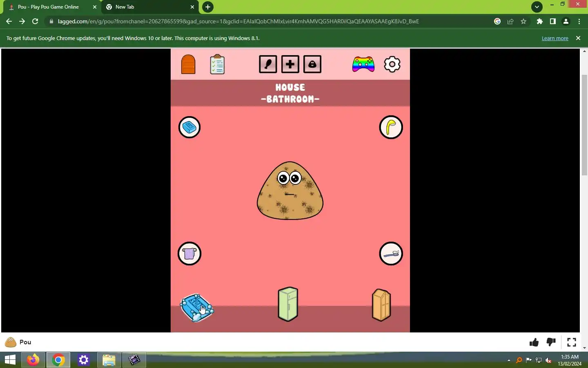
Task: Go back to previous page
Action: (9, 21)
